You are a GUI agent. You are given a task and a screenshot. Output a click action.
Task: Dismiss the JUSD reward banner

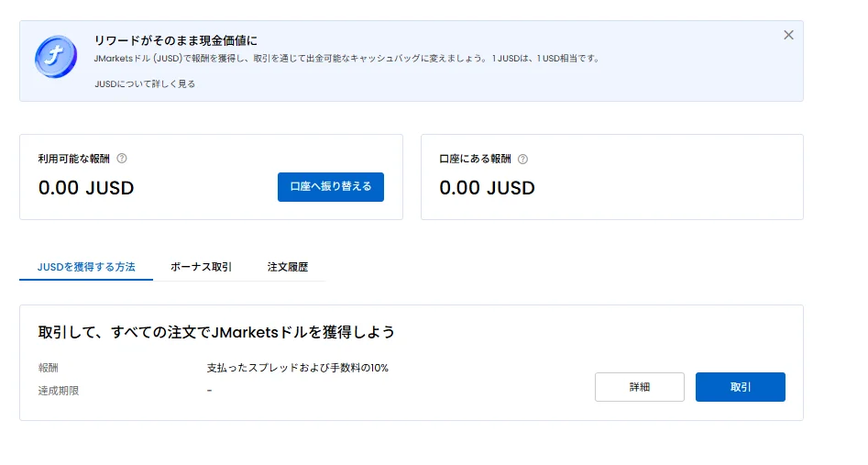click(788, 35)
